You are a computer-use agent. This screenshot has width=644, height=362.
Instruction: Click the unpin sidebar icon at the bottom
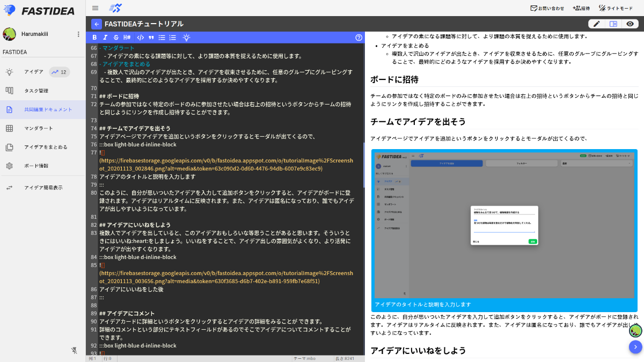pyautogui.click(x=75, y=350)
